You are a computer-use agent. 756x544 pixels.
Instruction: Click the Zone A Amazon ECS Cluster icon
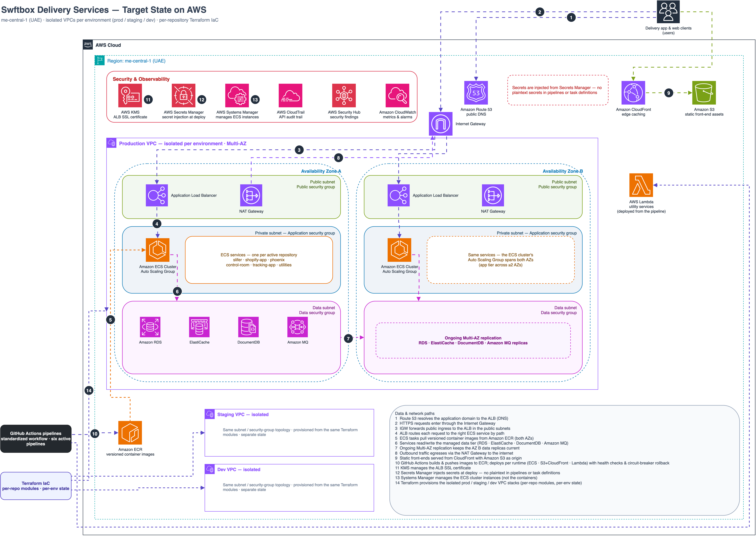(158, 250)
